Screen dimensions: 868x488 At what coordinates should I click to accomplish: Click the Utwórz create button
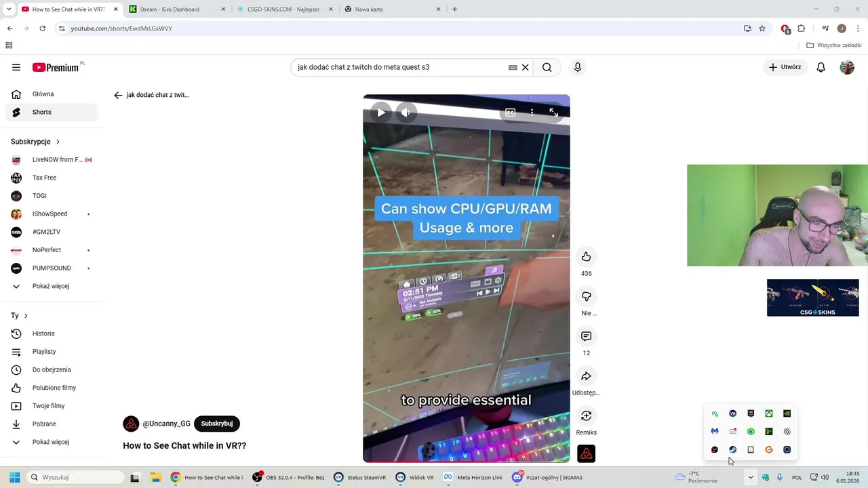click(785, 67)
